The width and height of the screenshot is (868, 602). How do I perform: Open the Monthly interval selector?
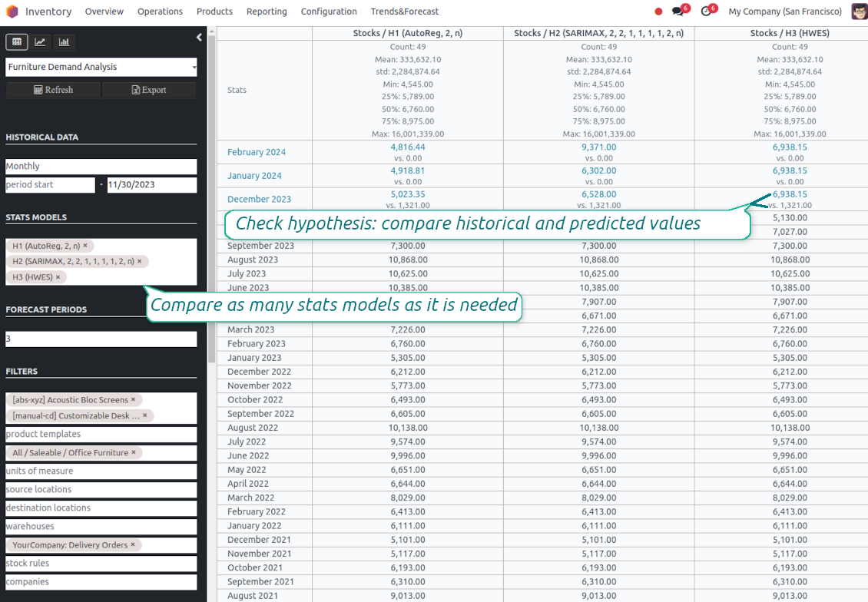point(101,166)
